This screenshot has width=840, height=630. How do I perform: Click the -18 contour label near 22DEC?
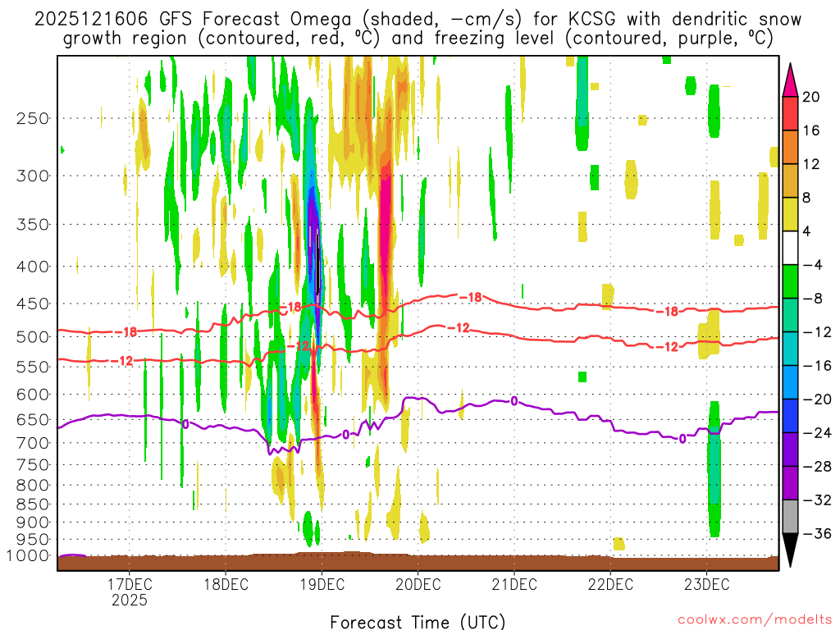(668, 311)
